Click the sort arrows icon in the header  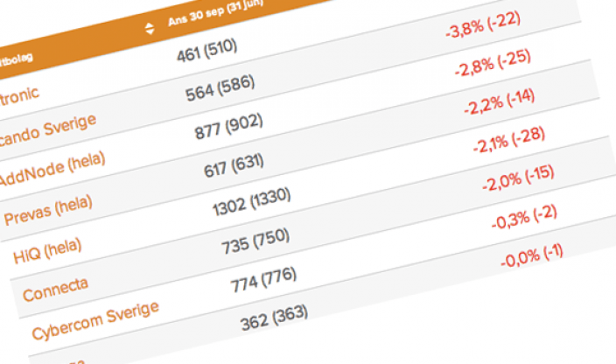(150, 29)
